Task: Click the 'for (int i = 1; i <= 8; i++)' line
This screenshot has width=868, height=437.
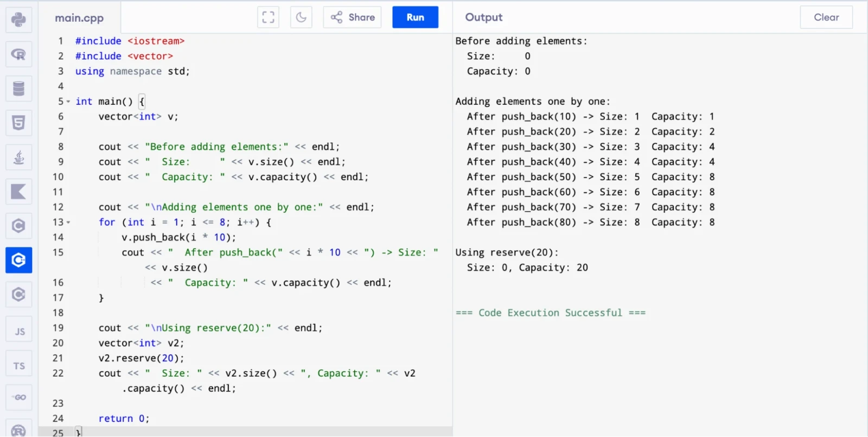Action: point(185,223)
